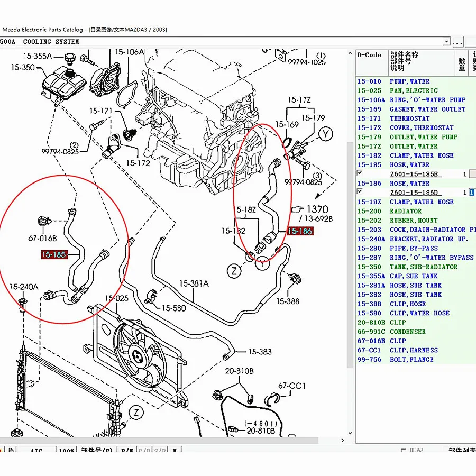This screenshot has width=476, height=476.
Task: Open the COOLING SYSTEM section dropdown
Action: click(x=446, y=42)
